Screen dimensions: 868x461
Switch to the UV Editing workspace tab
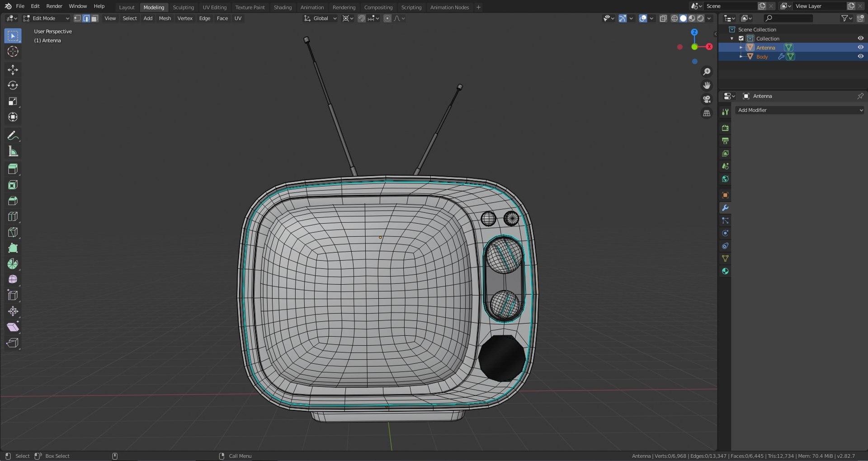pos(214,7)
